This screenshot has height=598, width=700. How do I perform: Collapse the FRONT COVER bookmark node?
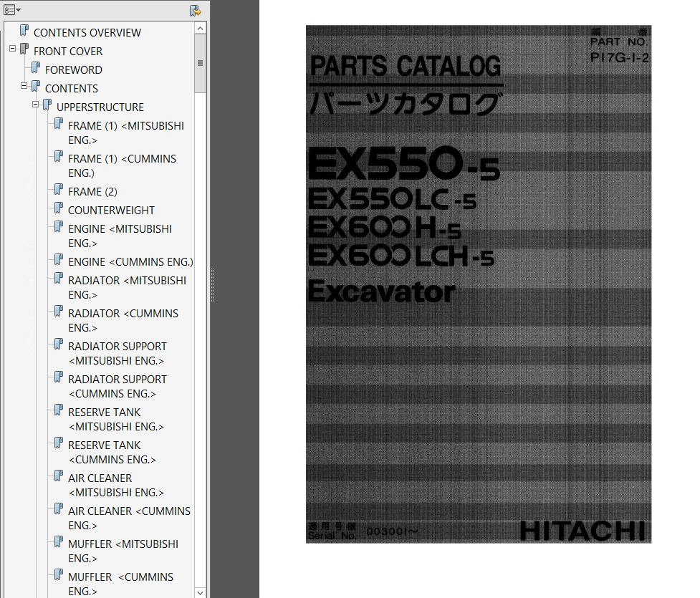(x=12, y=48)
